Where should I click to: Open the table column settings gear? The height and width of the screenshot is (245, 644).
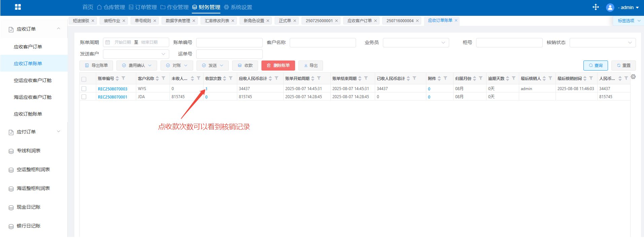(633, 77)
